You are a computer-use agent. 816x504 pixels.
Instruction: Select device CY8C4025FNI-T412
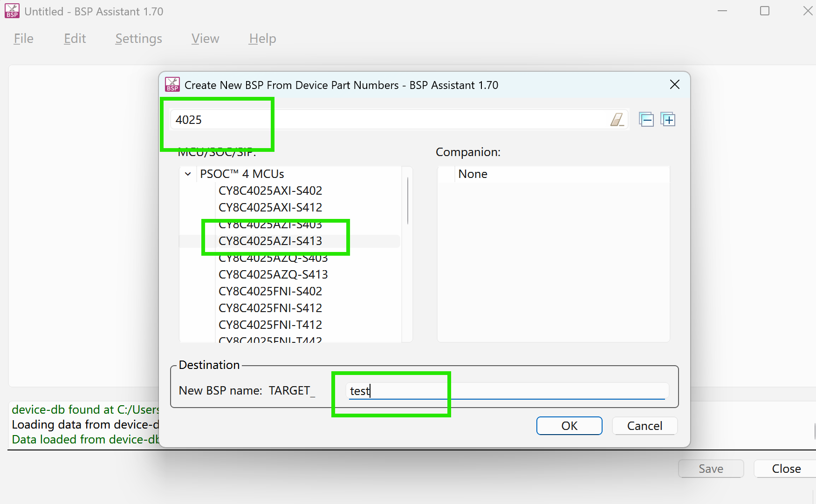coord(270,325)
